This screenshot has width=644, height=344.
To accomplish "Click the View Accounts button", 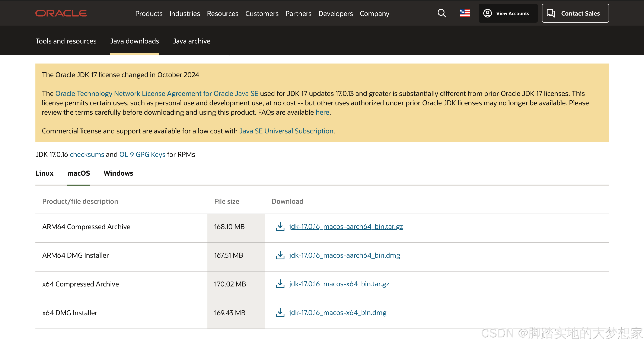I will [508, 13].
